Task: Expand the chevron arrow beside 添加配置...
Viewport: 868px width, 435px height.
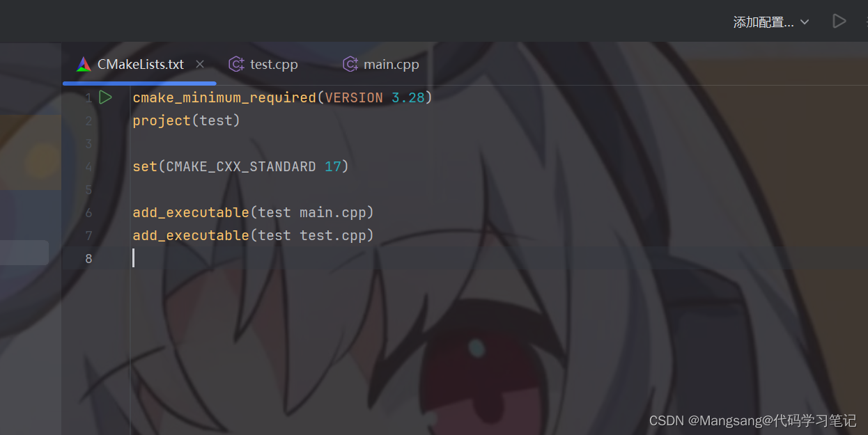Action: pos(805,22)
